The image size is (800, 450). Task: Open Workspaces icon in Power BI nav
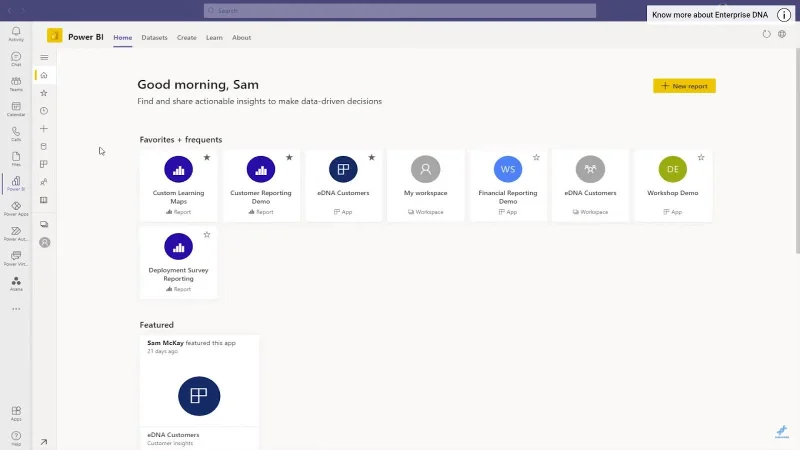[44, 224]
